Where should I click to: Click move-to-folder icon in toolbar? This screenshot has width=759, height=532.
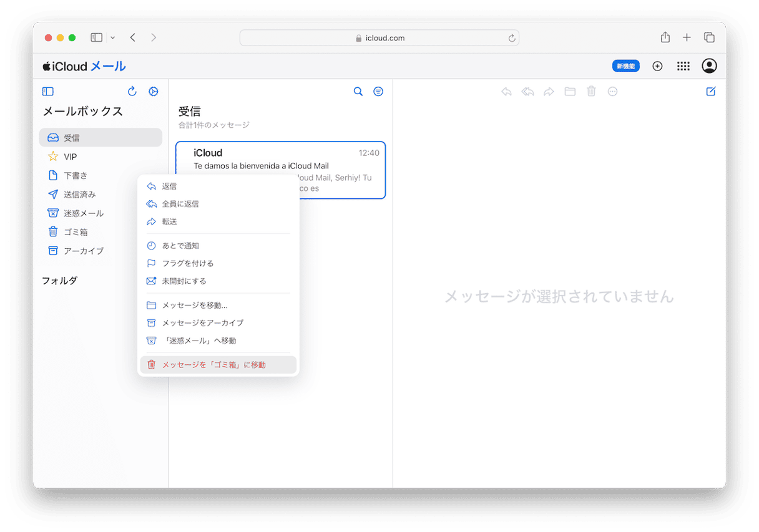coord(570,92)
